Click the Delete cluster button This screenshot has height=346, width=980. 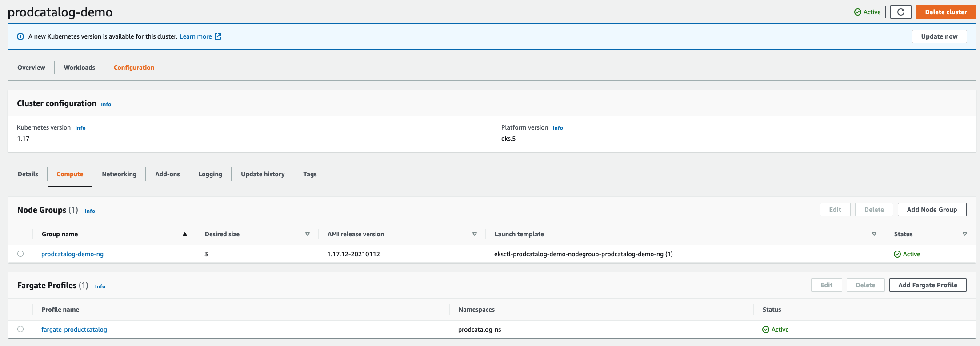(x=946, y=12)
